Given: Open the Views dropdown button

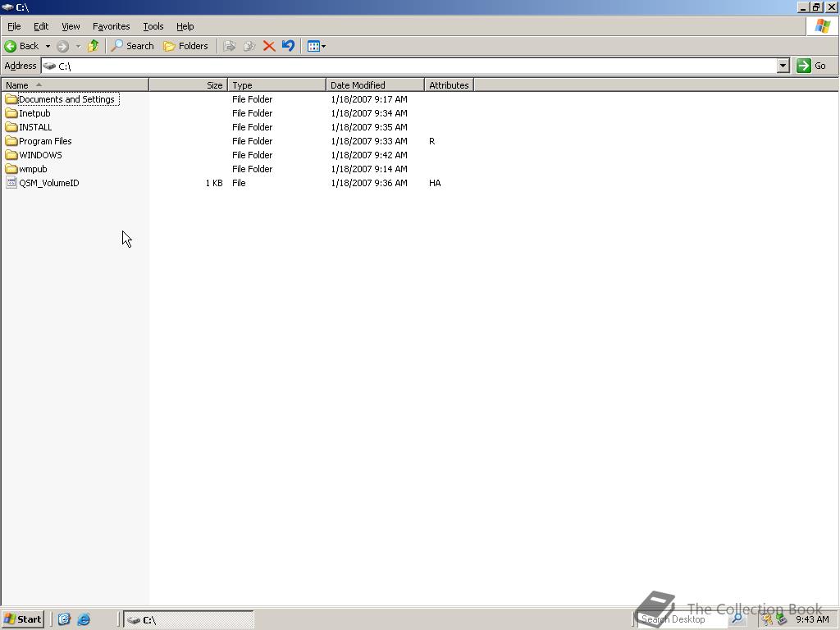Looking at the screenshot, I should [317, 46].
